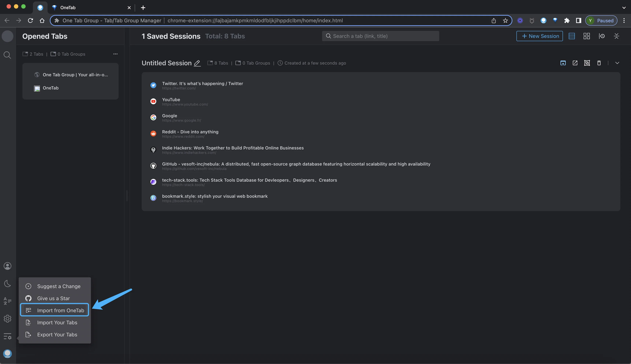Viewport: 631px width, 364px height.
Task: Open Opened Tabs overflow menu
Action: tap(115, 54)
